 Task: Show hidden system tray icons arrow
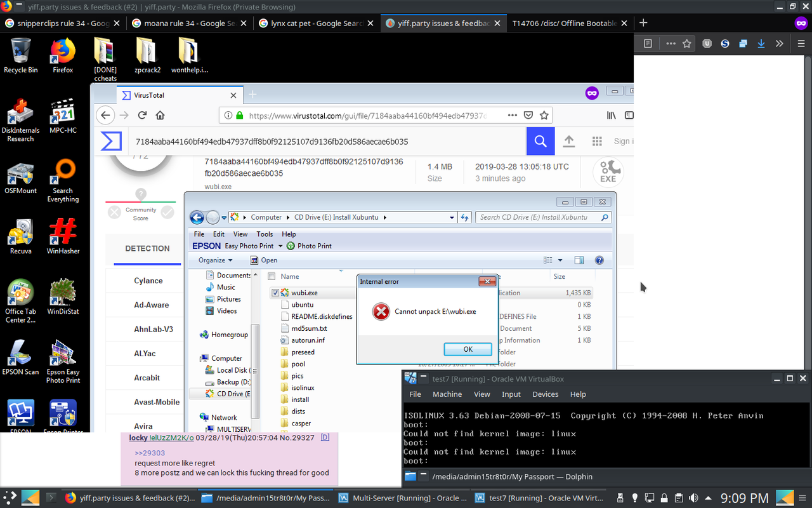click(708, 498)
